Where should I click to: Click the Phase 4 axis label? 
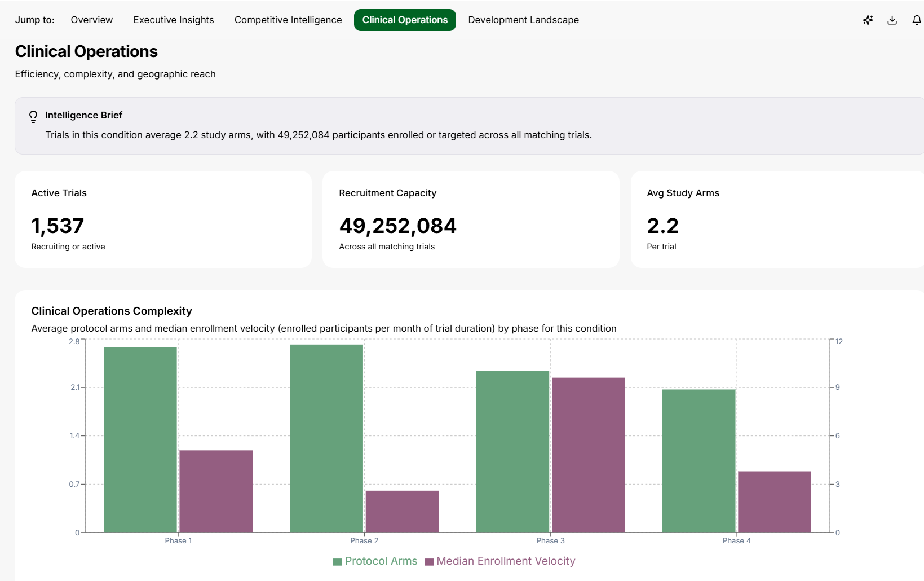(x=737, y=540)
